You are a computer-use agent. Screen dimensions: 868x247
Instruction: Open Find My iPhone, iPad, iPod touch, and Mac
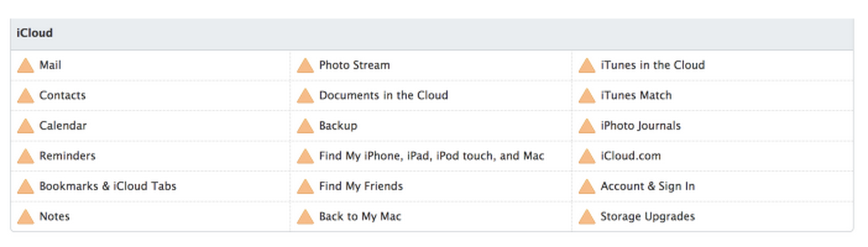[432, 156]
